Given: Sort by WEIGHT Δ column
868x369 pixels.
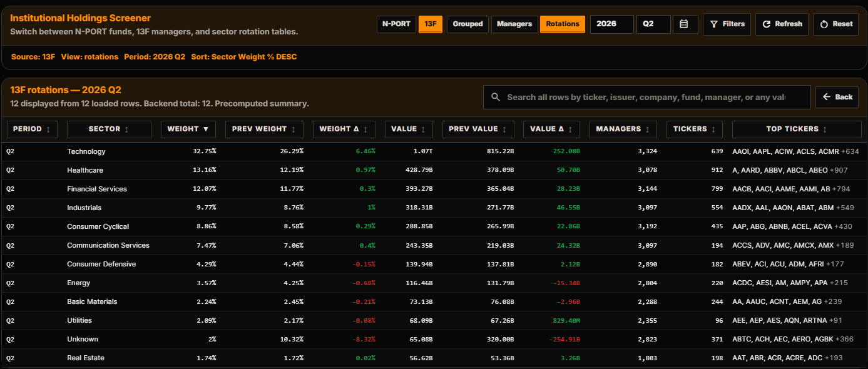Looking at the screenshot, I should [344, 129].
